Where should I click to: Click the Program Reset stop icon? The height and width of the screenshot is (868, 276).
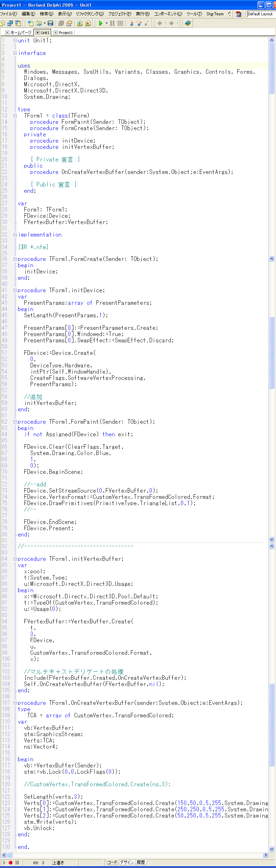pos(120,23)
